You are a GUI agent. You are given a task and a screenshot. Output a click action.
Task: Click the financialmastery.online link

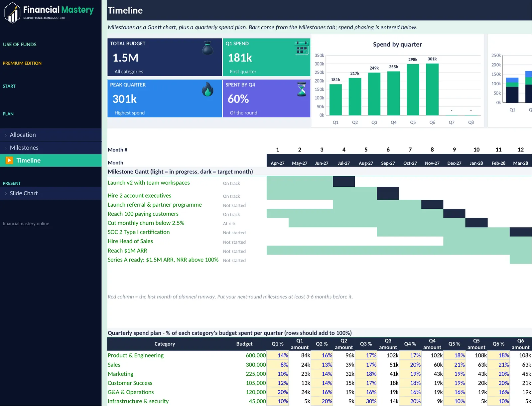(x=26, y=224)
